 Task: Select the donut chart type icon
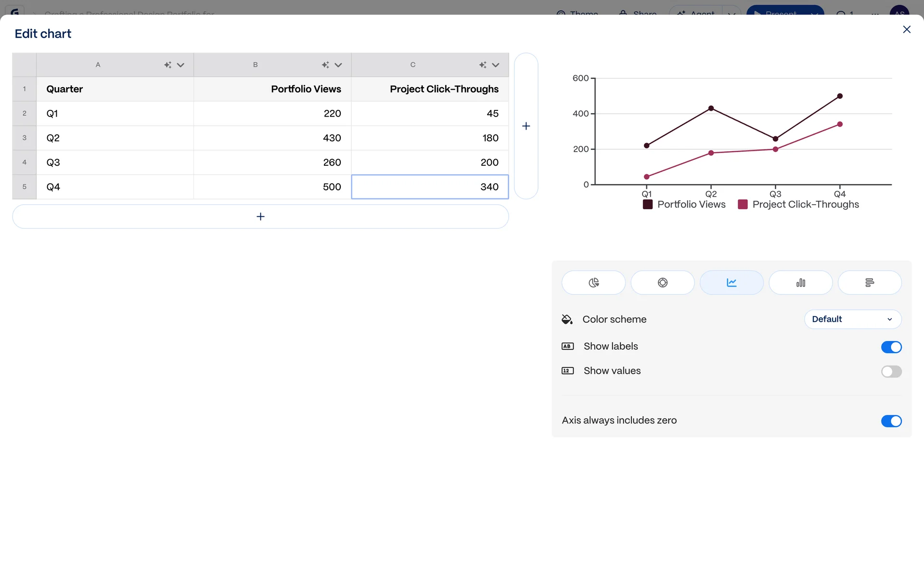pos(662,283)
